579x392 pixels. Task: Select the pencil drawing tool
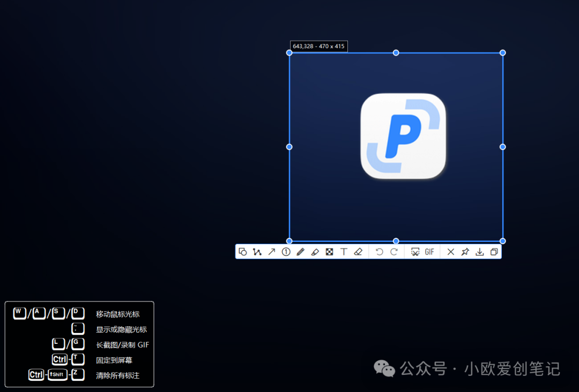tap(301, 252)
